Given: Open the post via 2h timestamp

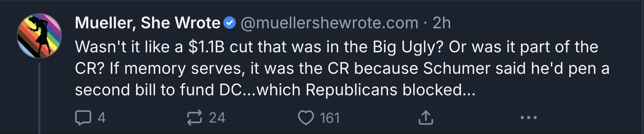Looking at the screenshot, I should point(442,23).
